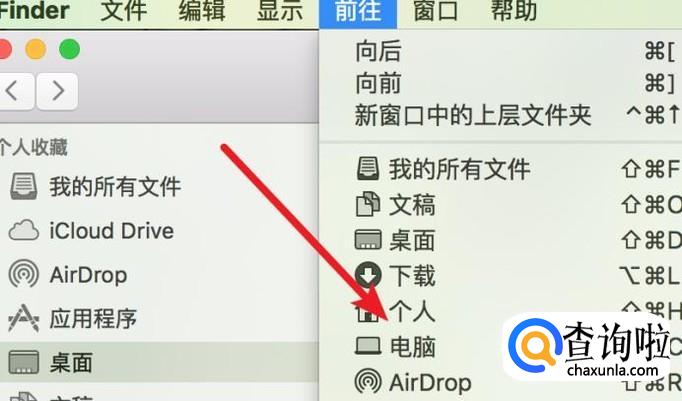Click the 桌面 desktop icon in sidebar
This screenshot has height=401, width=682.
[23, 362]
